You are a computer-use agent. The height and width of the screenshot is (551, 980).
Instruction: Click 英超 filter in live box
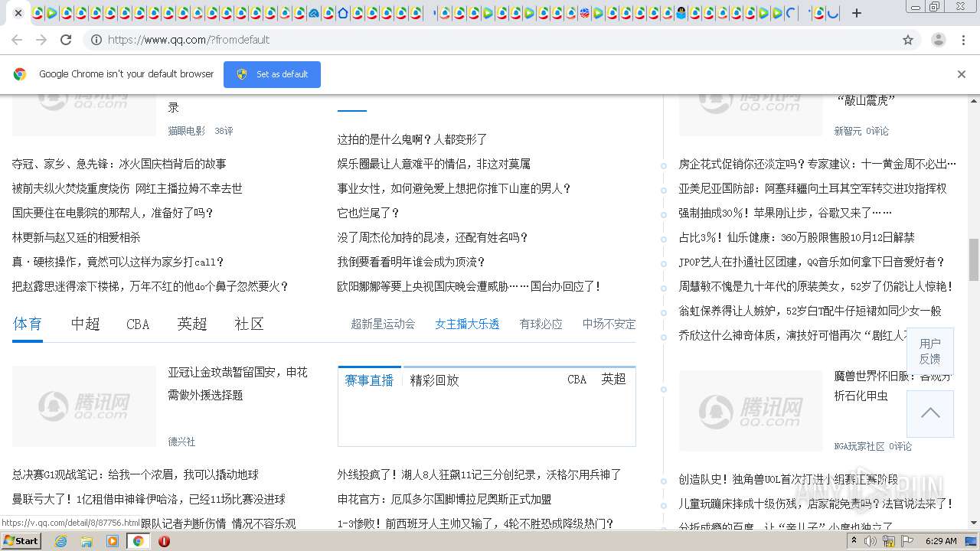(x=613, y=380)
